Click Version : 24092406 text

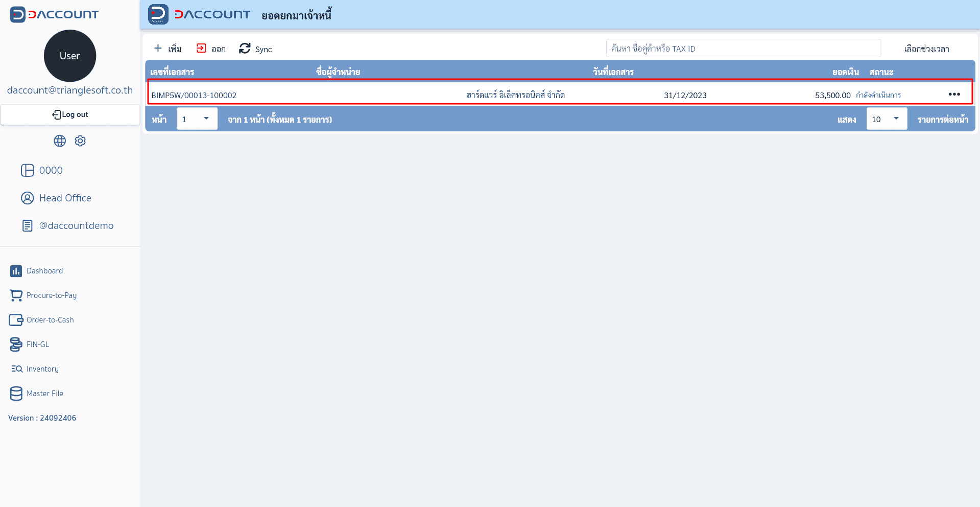click(x=42, y=418)
